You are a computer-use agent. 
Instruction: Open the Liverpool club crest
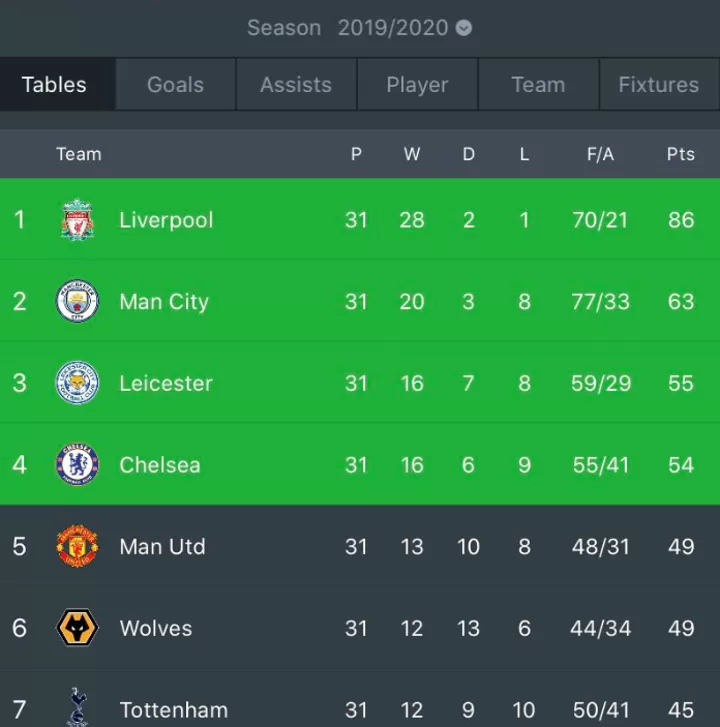77,220
